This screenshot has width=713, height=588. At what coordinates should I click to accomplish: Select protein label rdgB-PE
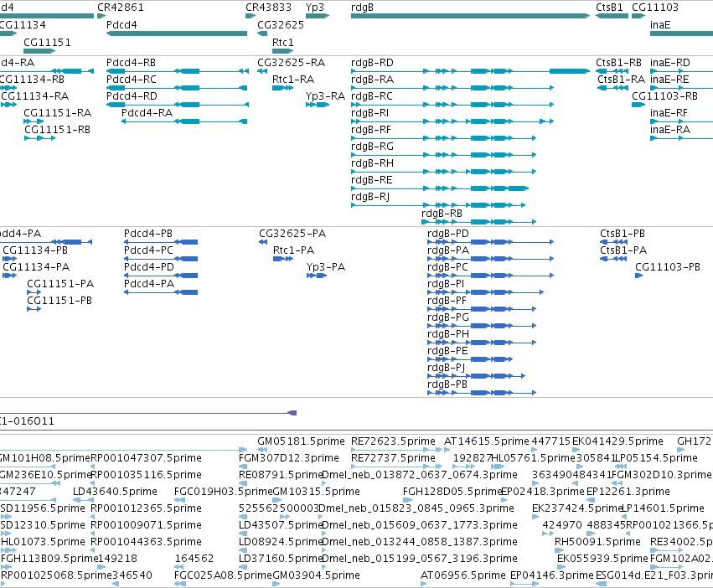447,351
